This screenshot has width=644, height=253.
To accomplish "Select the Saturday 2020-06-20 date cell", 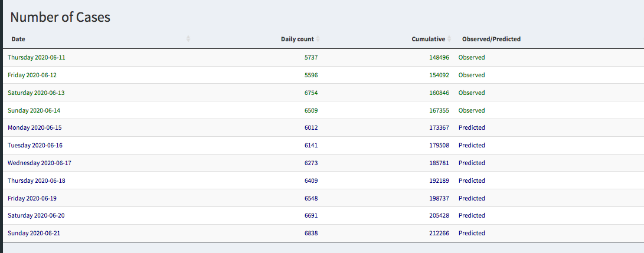I will pos(36,216).
